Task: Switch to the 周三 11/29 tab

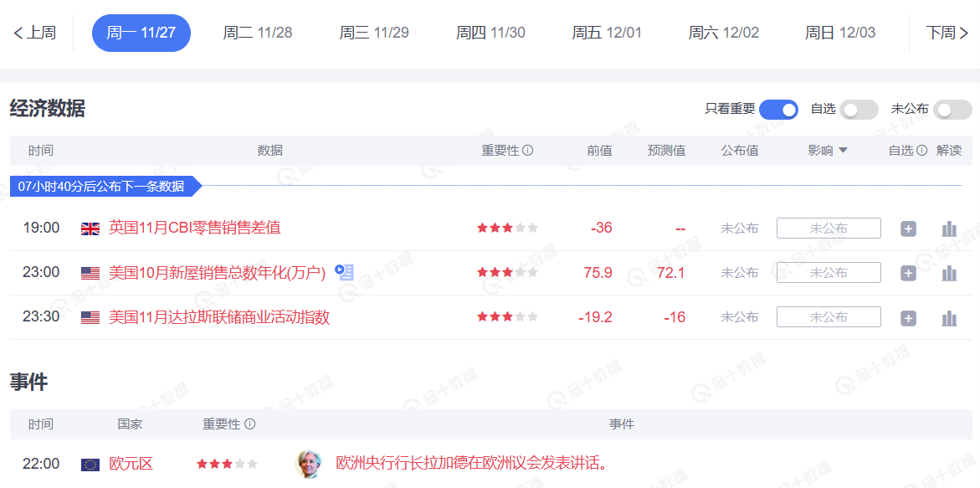Action: click(373, 33)
